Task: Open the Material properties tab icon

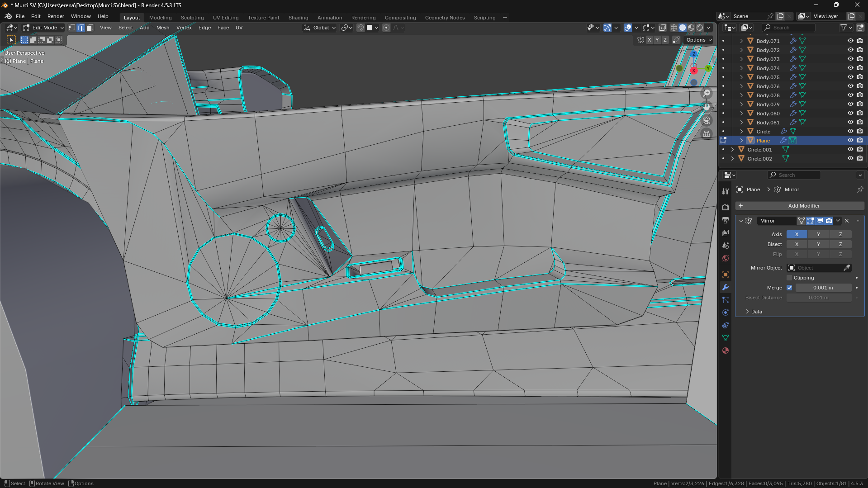Action: tap(726, 351)
